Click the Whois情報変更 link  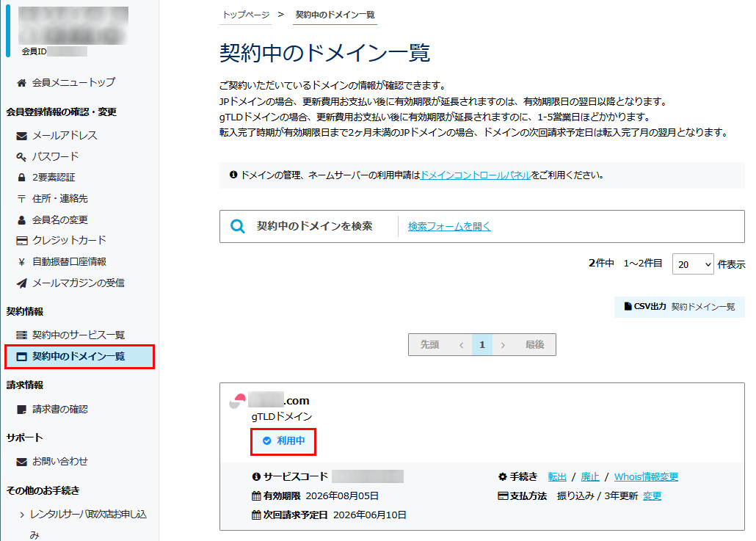tap(646, 477)
